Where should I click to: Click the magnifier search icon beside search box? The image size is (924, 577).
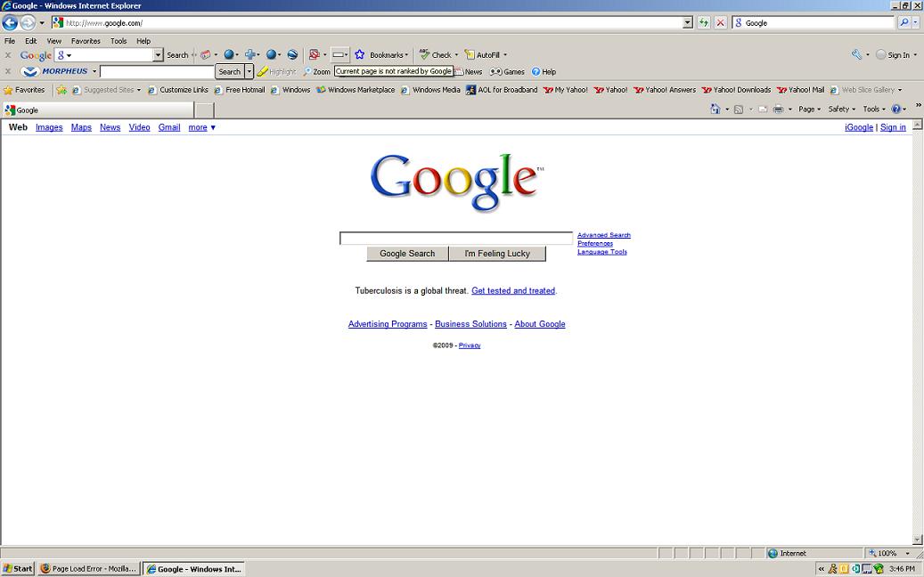904,23
